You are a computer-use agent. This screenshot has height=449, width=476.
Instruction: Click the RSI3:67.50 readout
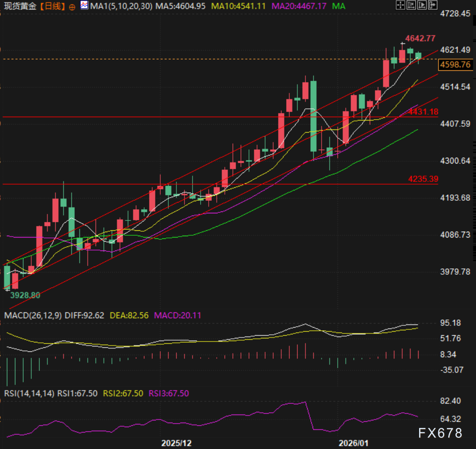169,393
